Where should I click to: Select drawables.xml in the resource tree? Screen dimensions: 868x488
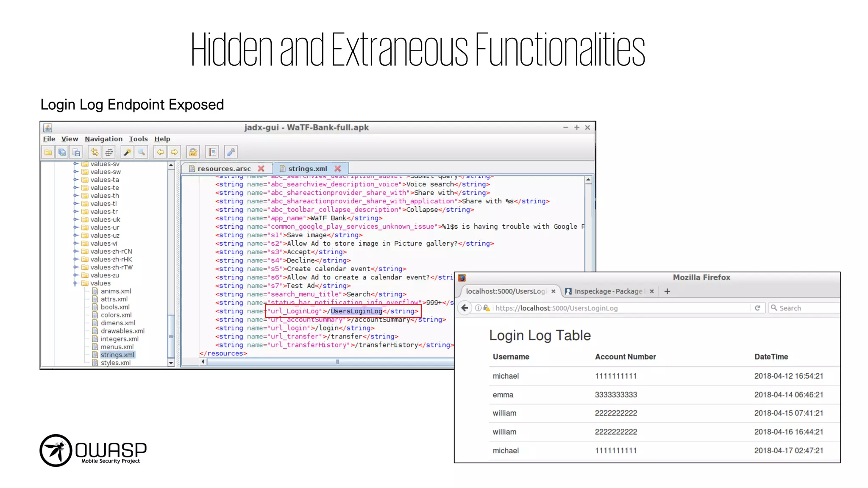[x=122, y=331]
